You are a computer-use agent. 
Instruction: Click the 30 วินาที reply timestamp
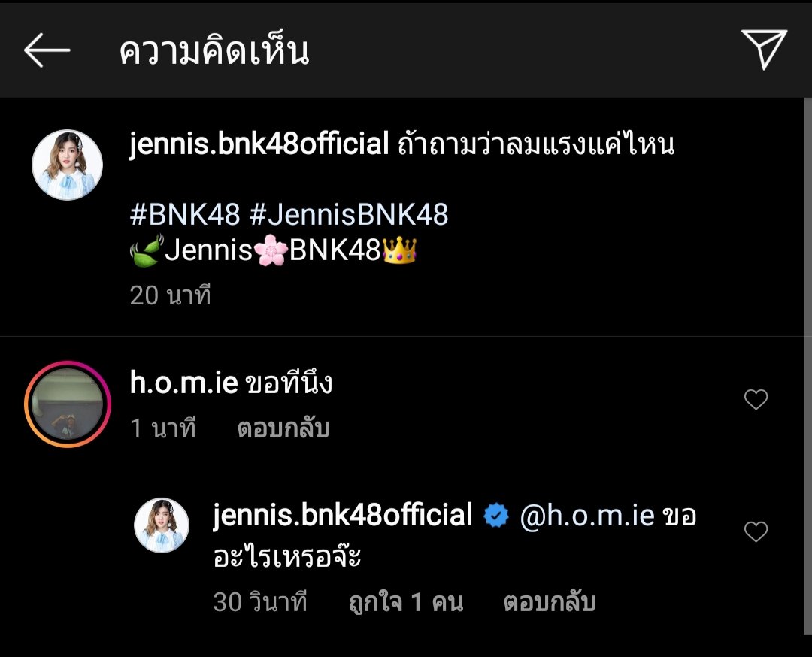point(260,602)
